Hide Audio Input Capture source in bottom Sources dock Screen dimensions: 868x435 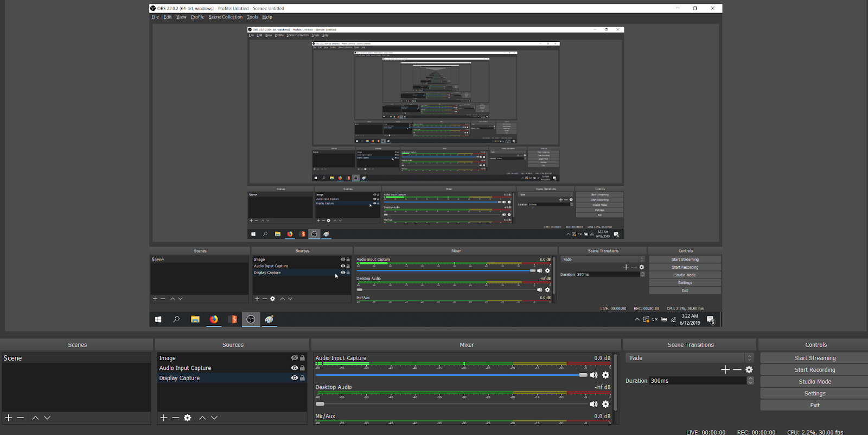tap(294, 368)
